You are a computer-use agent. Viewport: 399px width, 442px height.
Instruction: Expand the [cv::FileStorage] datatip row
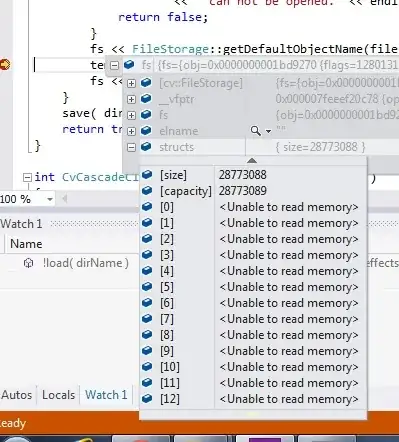131,83
